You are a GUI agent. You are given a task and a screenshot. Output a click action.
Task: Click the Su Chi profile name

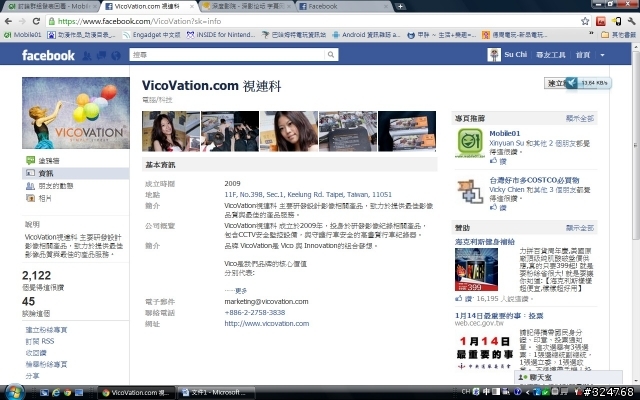click(516, 55)
